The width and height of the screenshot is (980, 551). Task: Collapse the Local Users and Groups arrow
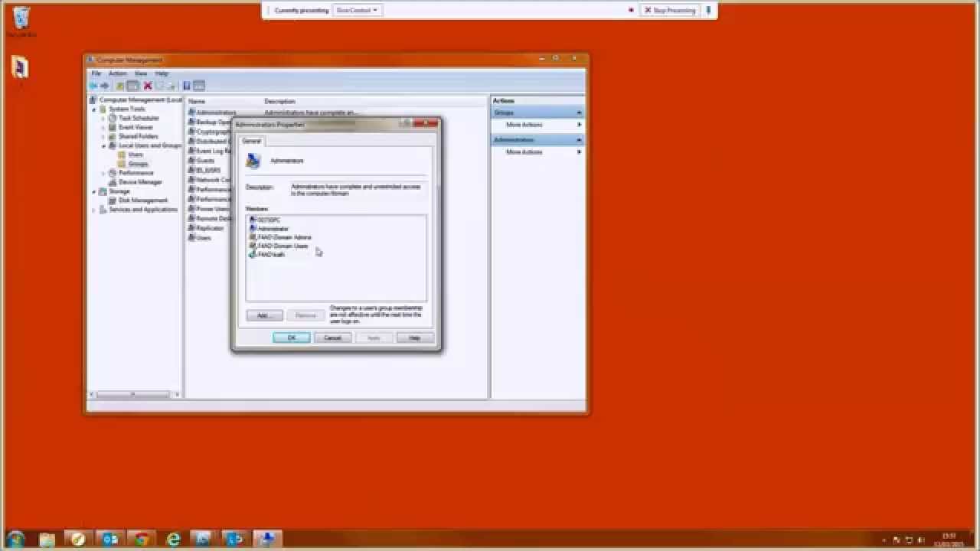[103, 145]
